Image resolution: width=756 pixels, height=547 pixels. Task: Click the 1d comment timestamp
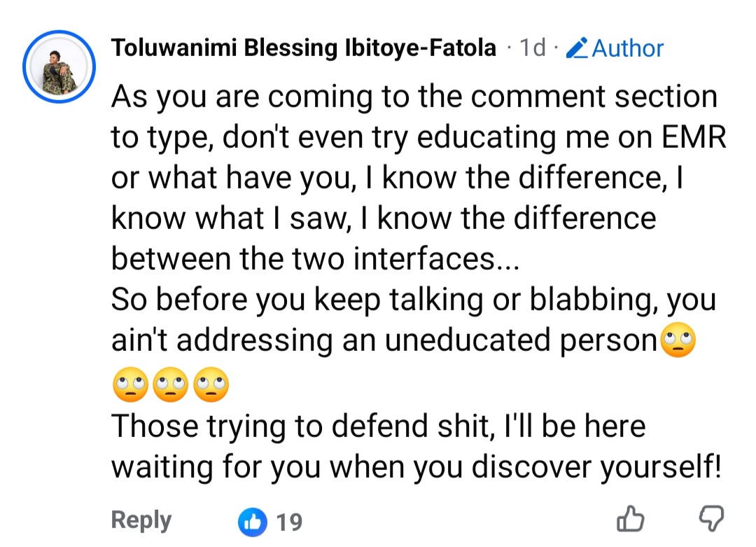[532, 47]
